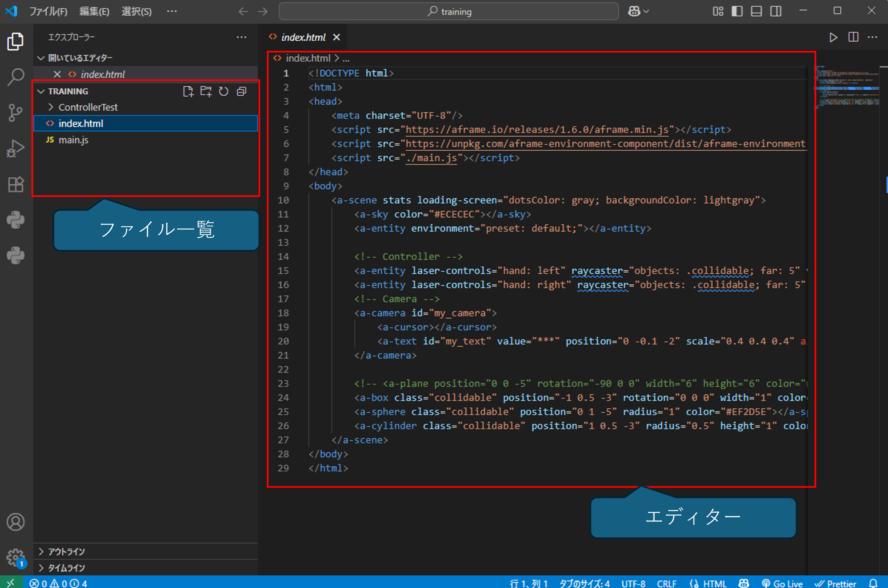Open the Run and Debug view
The height and width of the screenshot is (588, 888).
(15, 148)
